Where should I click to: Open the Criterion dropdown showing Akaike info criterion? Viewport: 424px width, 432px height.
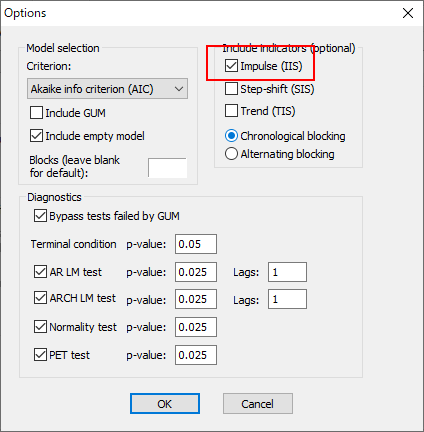107,89
